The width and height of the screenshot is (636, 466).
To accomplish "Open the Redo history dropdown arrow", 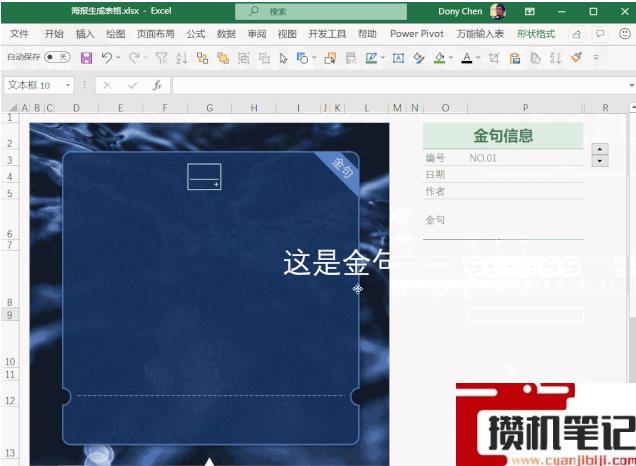I will 146,58.
